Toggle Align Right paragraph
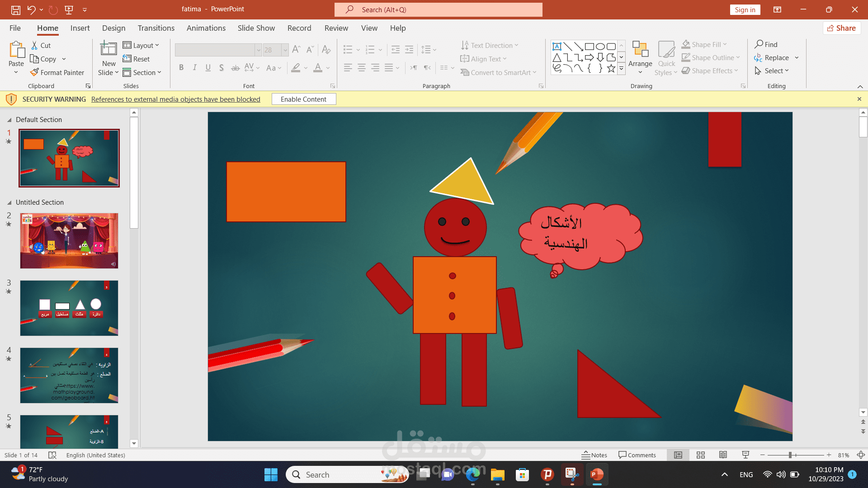This screenshot has width=868, height=488. click(375, 68)
